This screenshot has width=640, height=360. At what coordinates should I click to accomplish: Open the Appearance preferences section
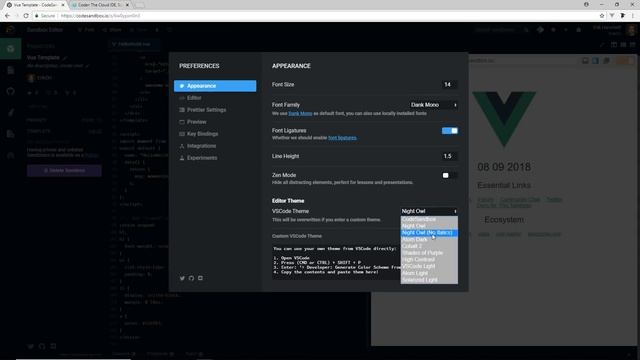215,86
